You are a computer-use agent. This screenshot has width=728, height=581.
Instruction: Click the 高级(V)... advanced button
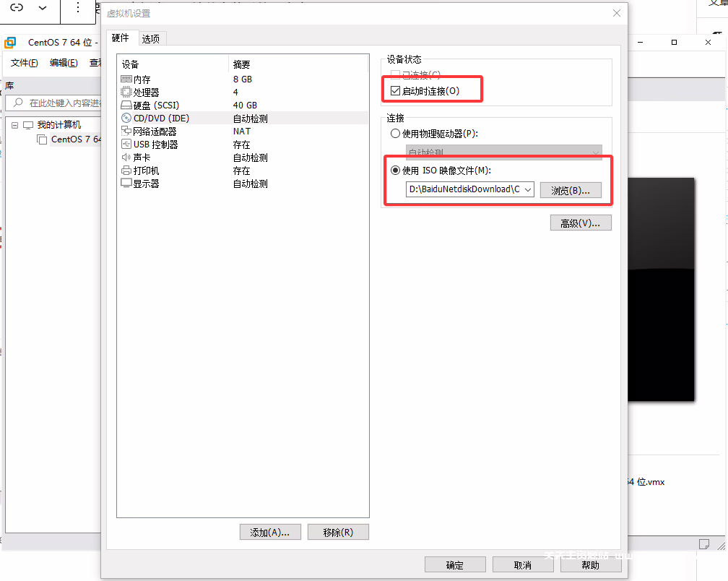coord(581,223)
